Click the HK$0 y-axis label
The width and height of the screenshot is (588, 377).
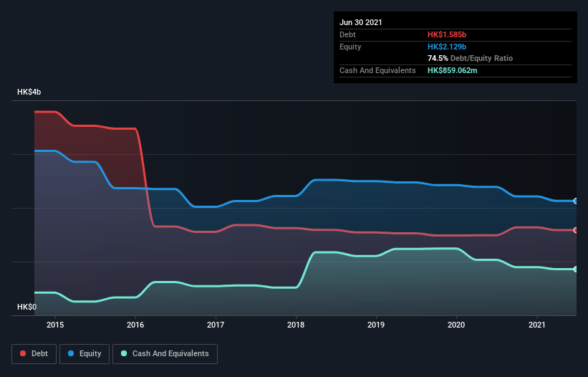tap(27, 307)
